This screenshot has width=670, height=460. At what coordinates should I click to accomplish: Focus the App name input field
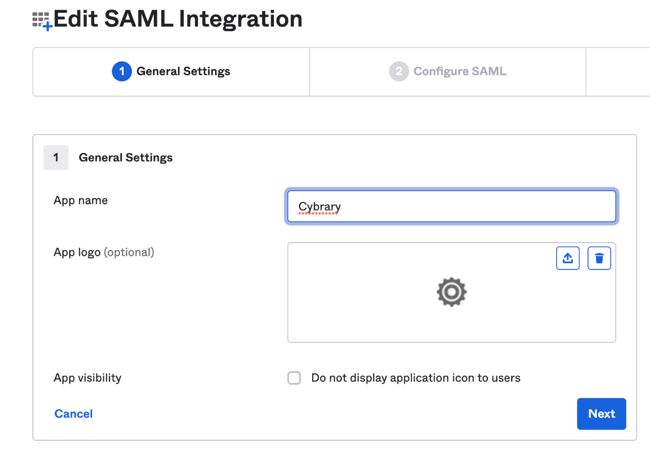451,207
